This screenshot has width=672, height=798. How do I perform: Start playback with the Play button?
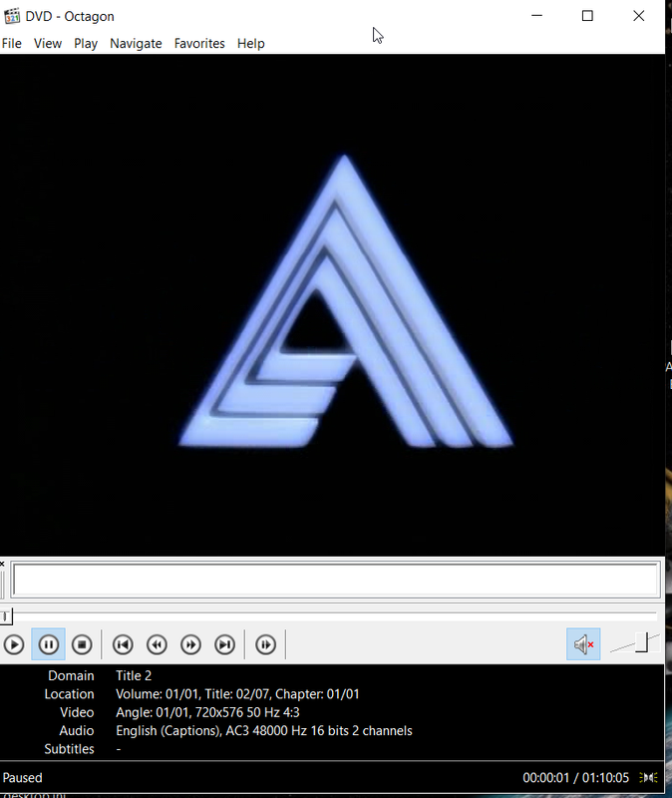click(14, 644)
